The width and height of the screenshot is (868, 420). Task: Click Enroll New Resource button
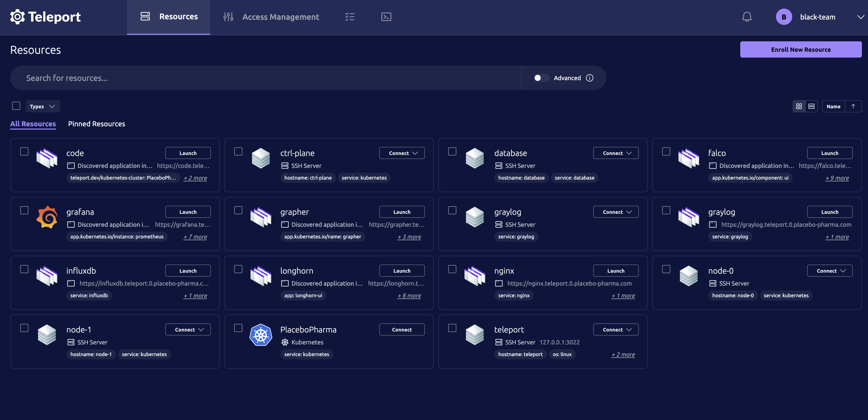click(801, 49)
